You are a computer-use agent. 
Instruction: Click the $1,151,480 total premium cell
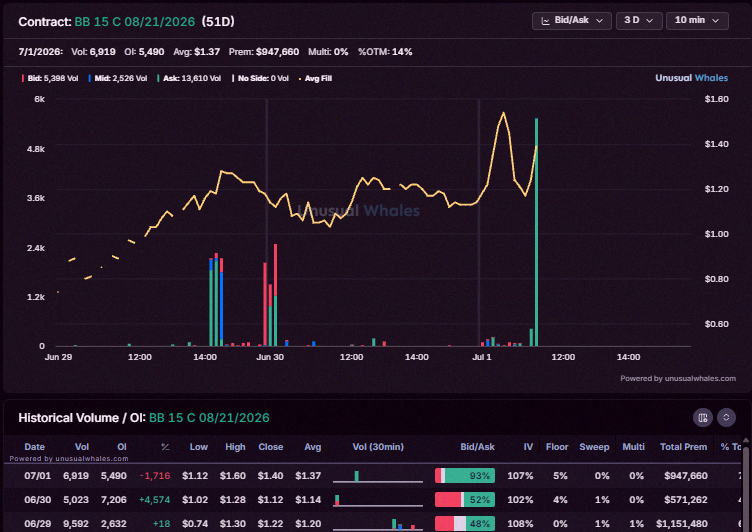[682, 523]
